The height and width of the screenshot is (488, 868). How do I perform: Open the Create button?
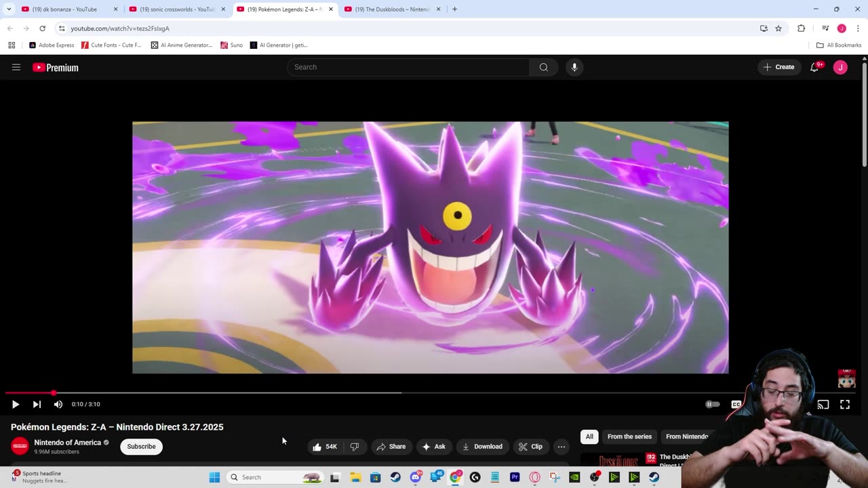(x=778, y=67)
